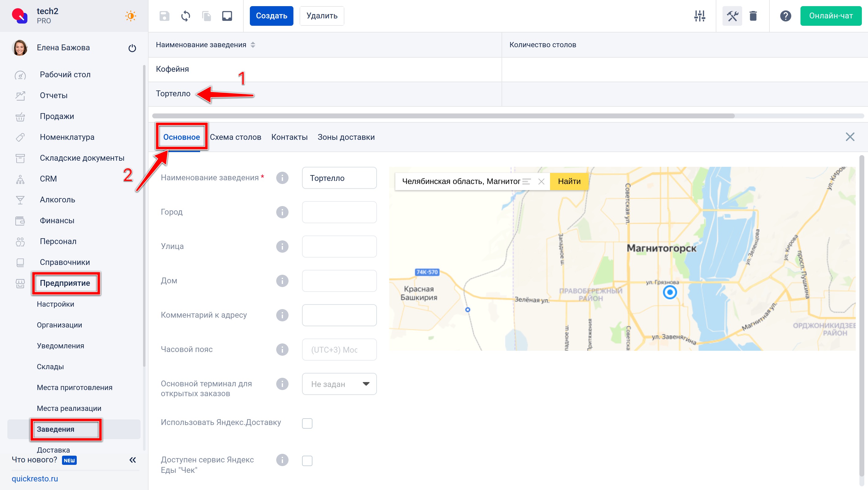Click Найти button on map
This screenshot has width=868, height=490.
pos(569,182)
